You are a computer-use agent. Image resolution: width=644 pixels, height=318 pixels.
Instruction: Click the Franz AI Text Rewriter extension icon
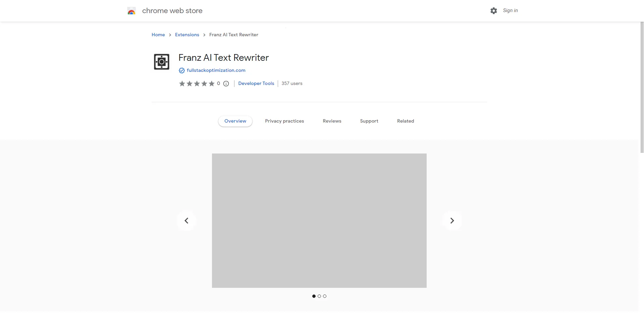tap(162, 62)
